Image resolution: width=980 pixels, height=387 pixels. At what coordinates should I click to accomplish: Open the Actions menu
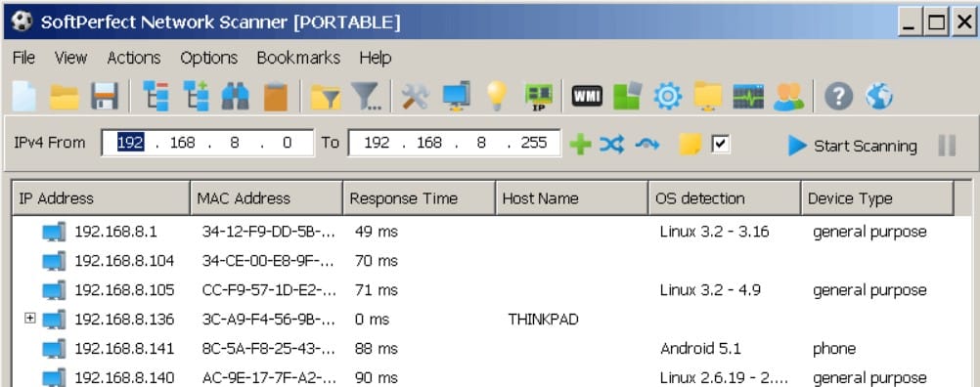pos(134,58)
